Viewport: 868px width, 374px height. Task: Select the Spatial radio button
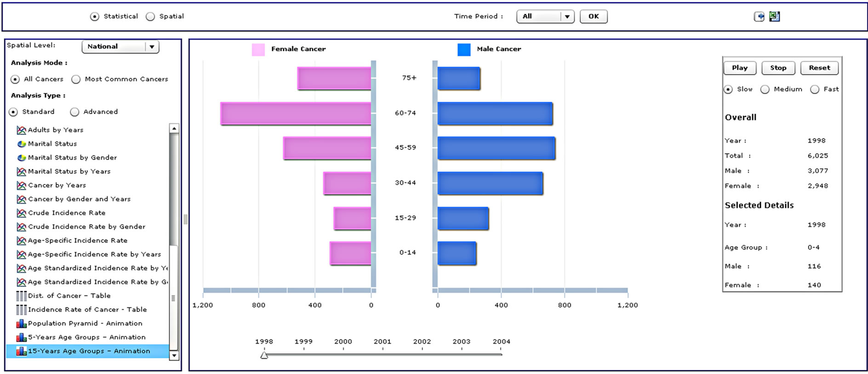(150, 17)
